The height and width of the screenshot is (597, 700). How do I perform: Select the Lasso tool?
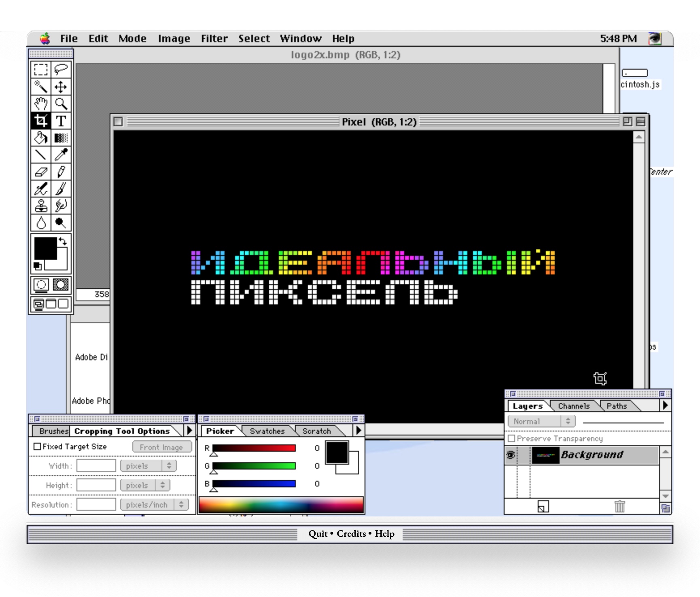coord(61,70)
